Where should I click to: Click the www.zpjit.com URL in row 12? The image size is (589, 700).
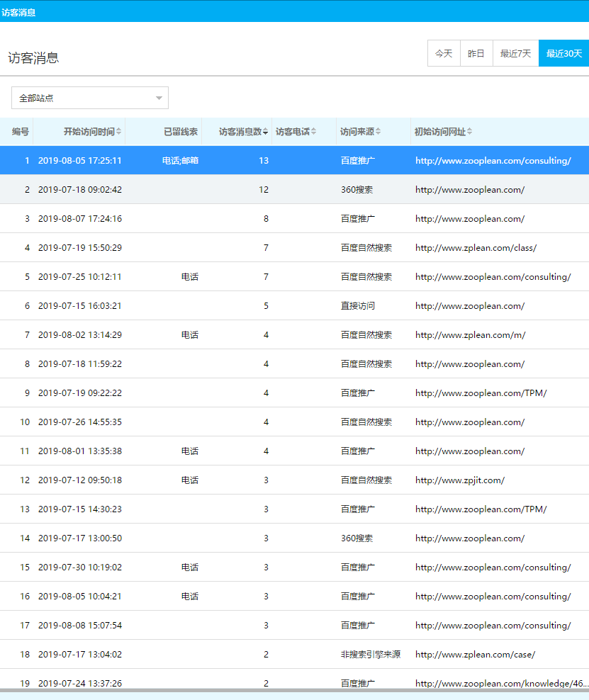click(459, 480)
